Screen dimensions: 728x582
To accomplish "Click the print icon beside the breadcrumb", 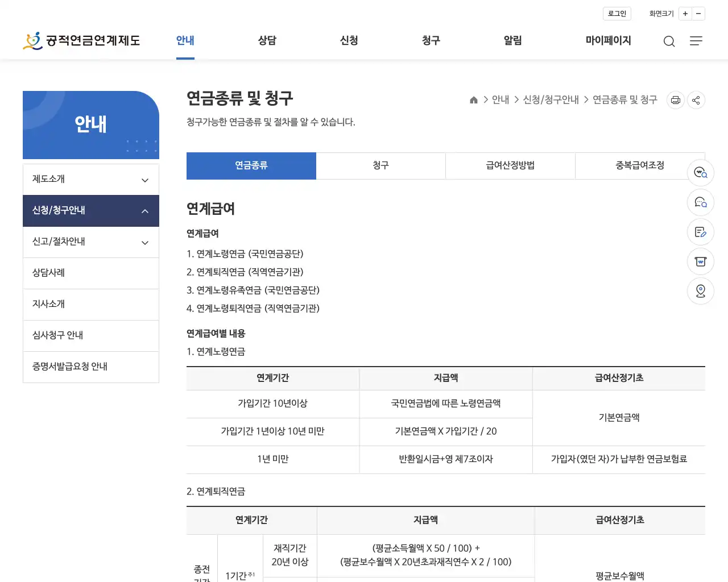I will [675, 100].
